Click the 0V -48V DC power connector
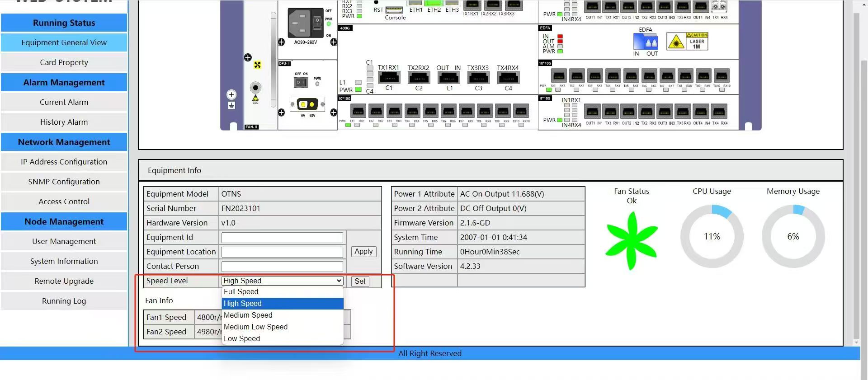Viewport: 868px width, 380px height. [x=307, y=105]
